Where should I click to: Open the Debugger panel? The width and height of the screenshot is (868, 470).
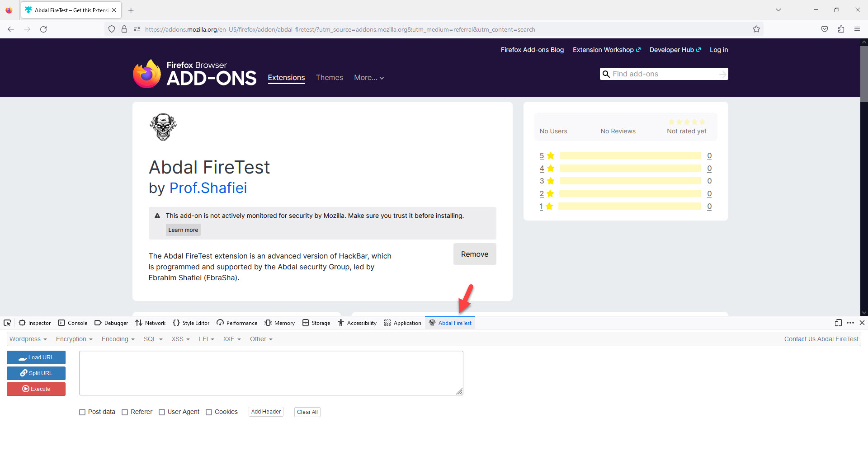click(x=111, y=323)
